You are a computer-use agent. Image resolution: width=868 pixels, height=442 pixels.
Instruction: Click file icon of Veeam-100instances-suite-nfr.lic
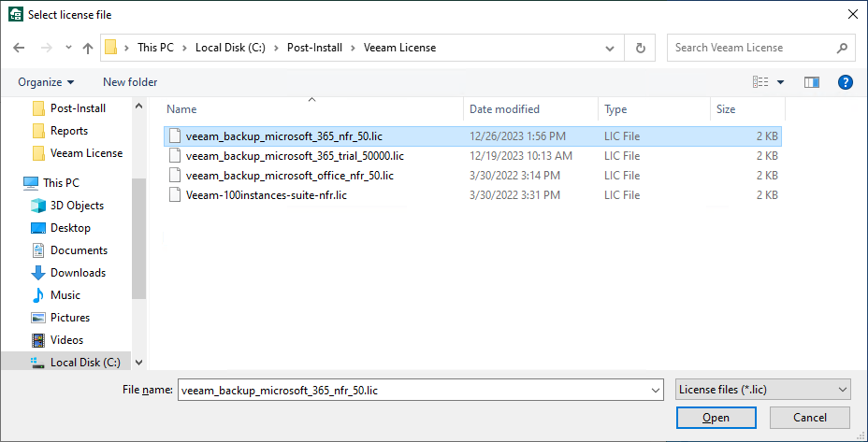(x=175, y=194)
